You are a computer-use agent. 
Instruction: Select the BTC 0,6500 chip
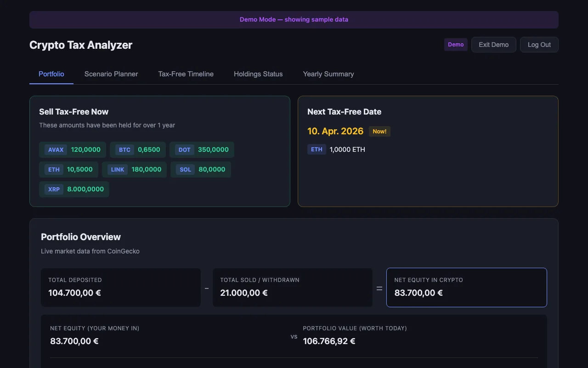[138, 149]
